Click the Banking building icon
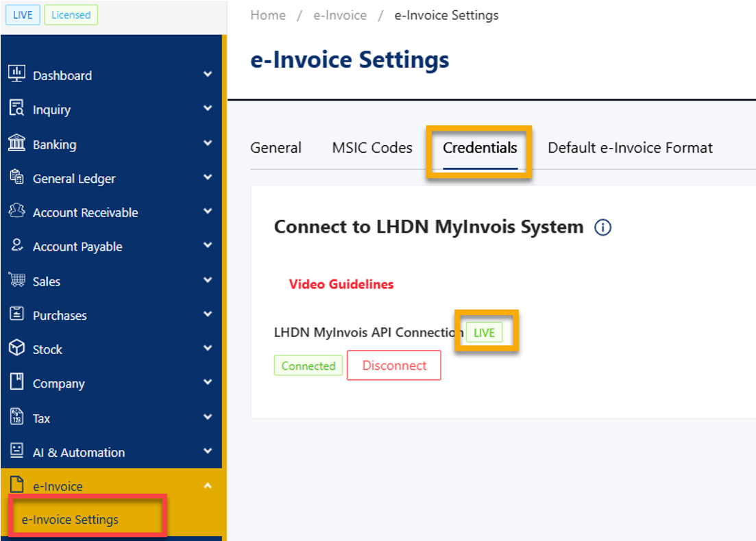Screen dimensions: 756x541 click(x=17, y=142)
